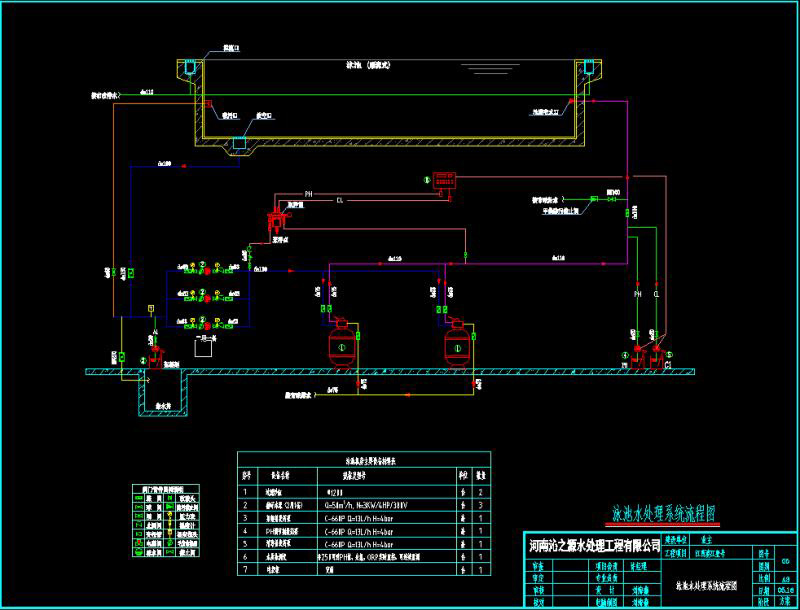Click the company name in title block

pos(595,545)
